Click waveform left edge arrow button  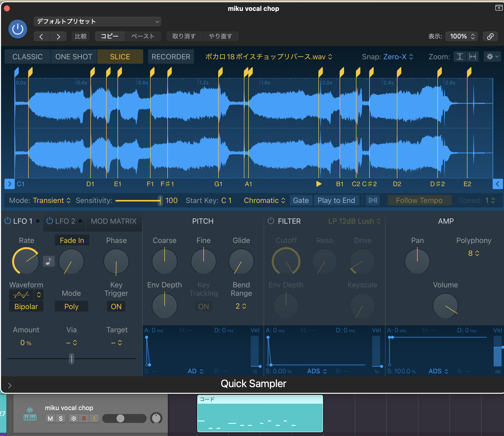[x=9, y=184]
